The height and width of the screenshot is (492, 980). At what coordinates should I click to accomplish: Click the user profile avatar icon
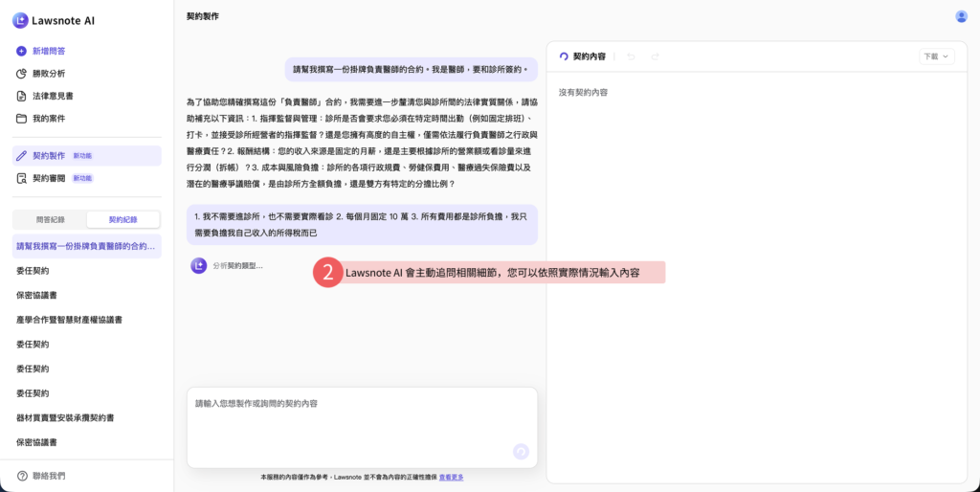961,17
